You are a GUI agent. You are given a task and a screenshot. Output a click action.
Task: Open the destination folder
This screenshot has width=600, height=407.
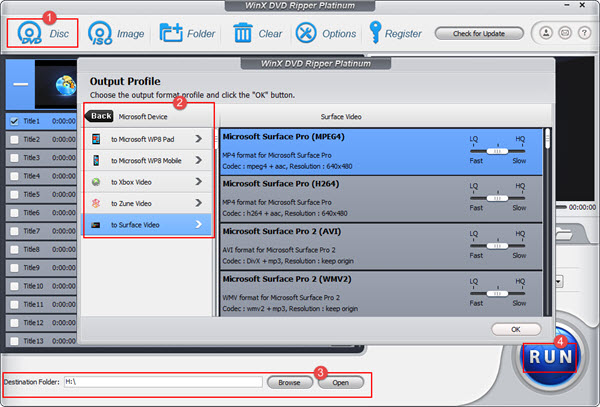click(x=341, y=382)
